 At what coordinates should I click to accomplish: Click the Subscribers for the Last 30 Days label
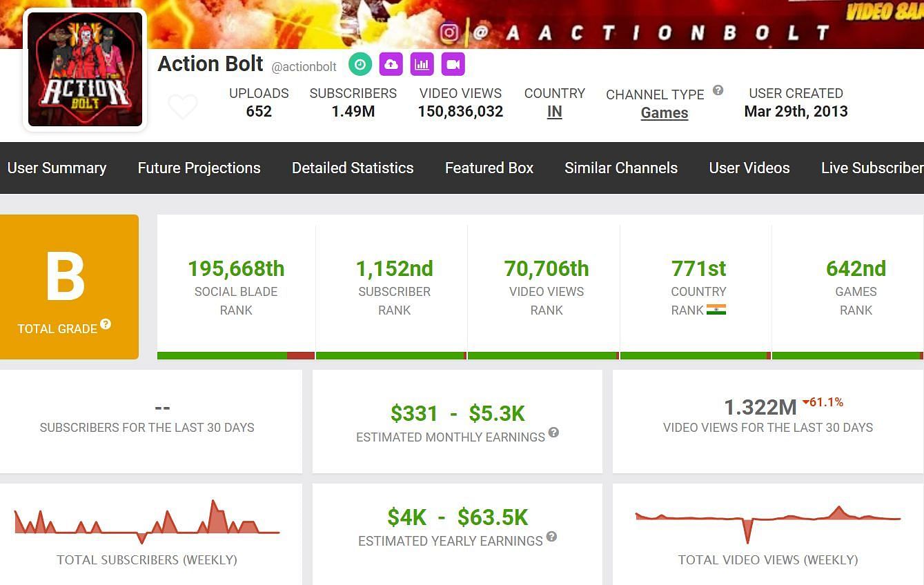pyautogui.click(x=147, y=428)
